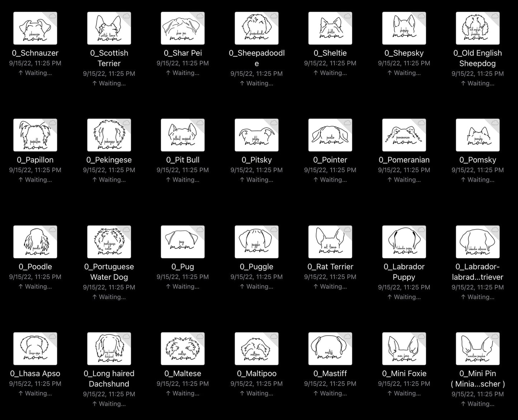
Task: Click the 0_Maltipoo file name text
Action: click(256, 373)
